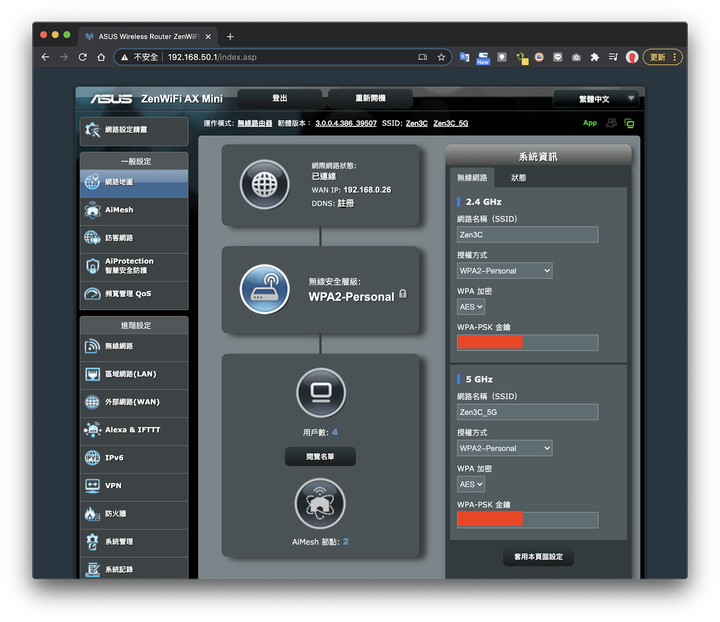Go to browser home page icon
Screen dimensions: 720x622
point(101,57)
